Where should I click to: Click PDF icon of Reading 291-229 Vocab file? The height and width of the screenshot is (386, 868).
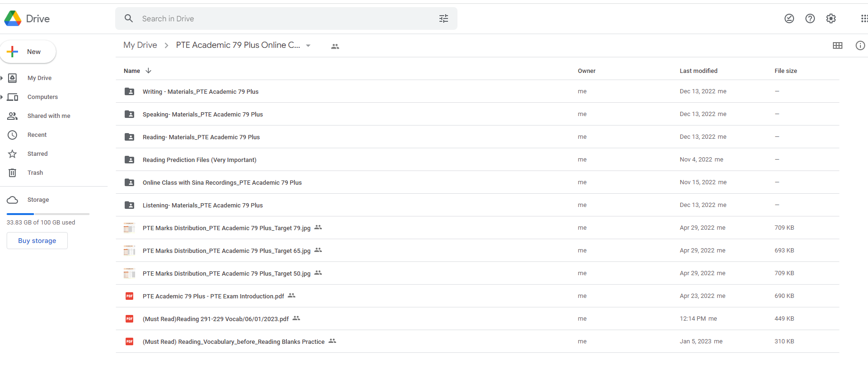pos(129,319)
